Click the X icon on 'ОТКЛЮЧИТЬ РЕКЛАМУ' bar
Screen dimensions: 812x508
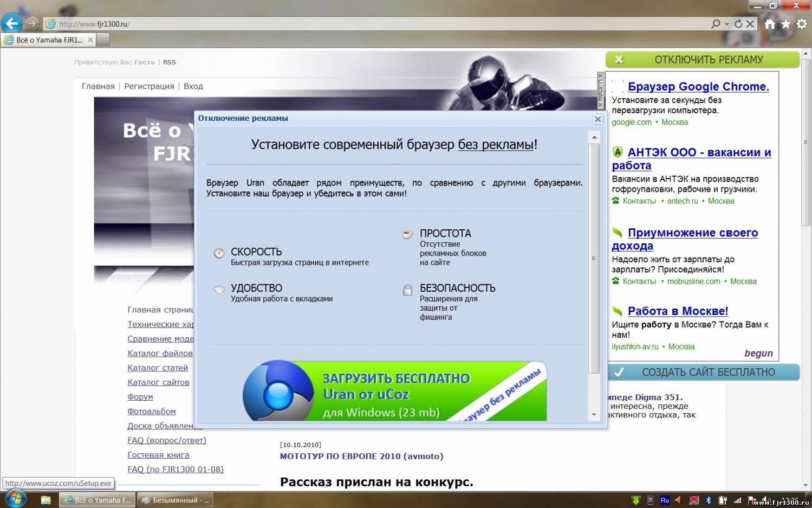pos(619,60)
